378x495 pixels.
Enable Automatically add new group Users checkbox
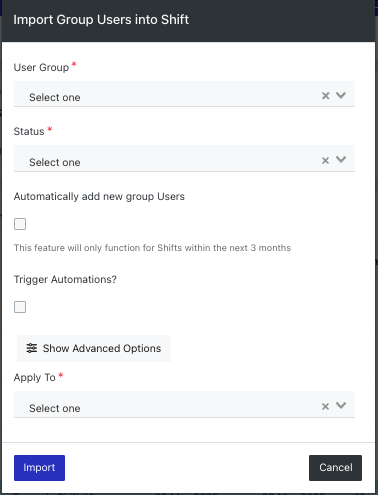[x=20, y=224]
